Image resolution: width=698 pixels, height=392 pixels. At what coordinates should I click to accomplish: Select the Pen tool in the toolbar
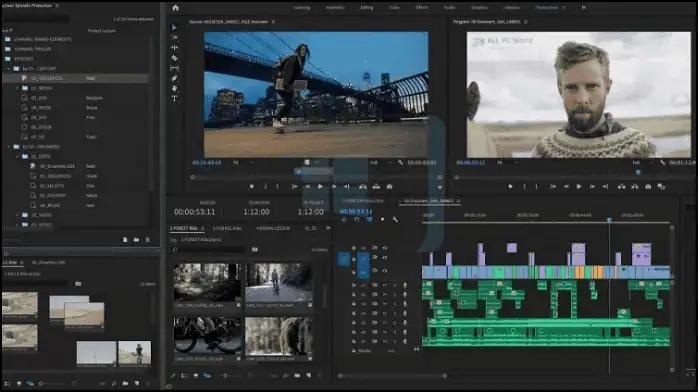coord(174,78)
